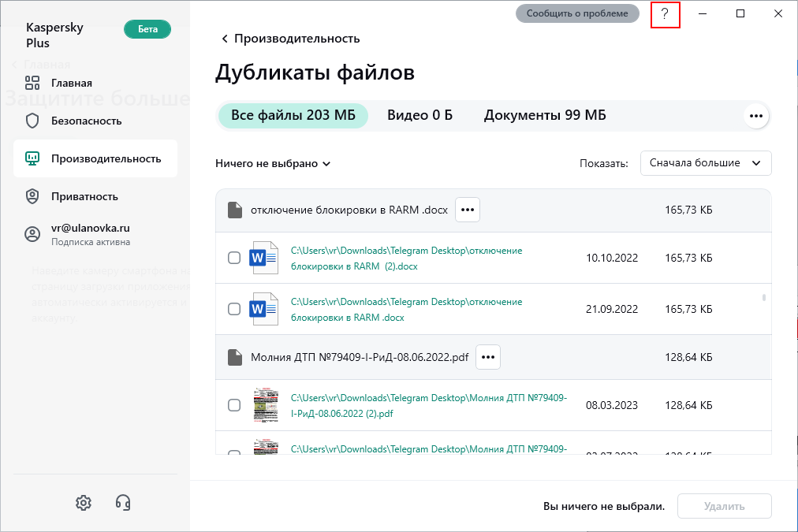The image size is (798, 532).
Task: Click the Бета badge
Action: click(x=147, y=29)
